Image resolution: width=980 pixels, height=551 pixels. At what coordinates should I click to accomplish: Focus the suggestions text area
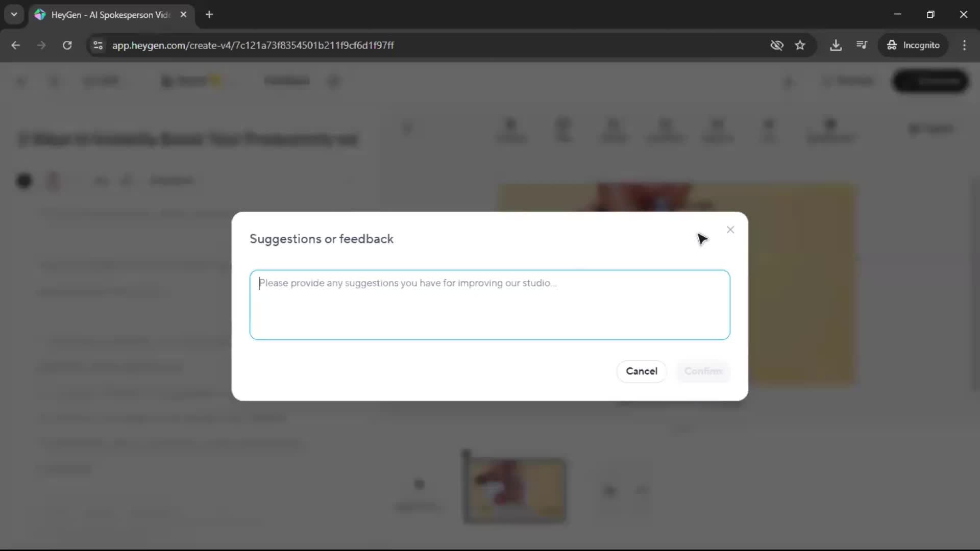[489, 305]
